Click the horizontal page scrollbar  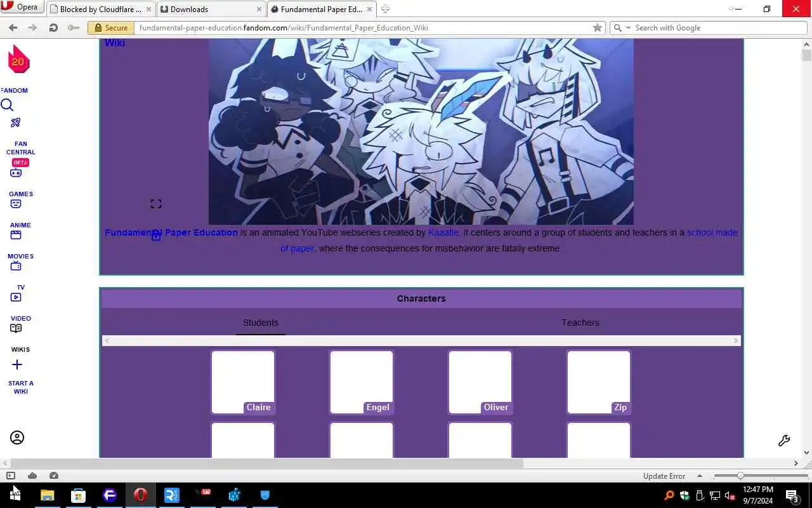point(268,464)
